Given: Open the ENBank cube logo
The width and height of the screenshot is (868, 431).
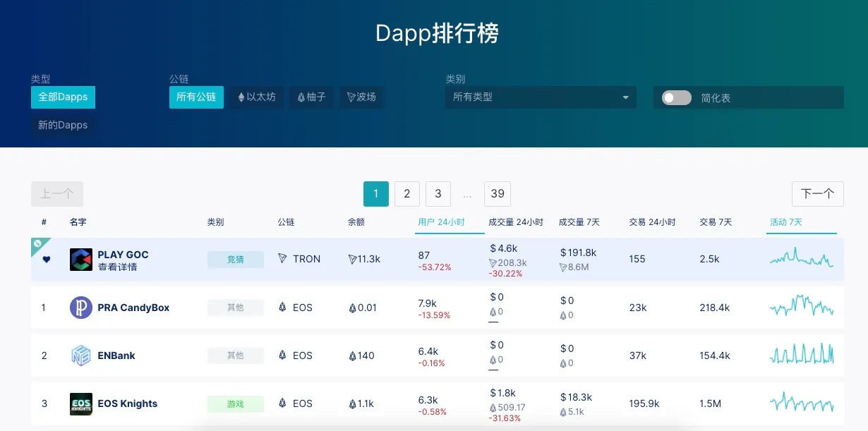Looking at the screenshot, I should click(81, 356).
